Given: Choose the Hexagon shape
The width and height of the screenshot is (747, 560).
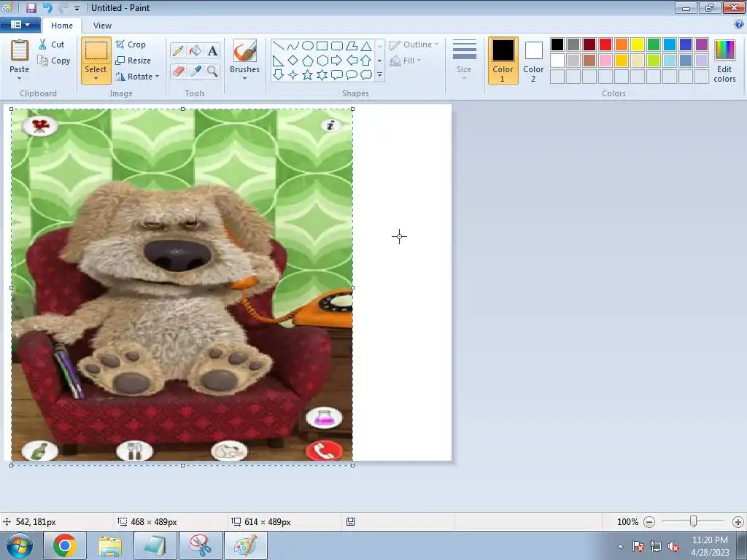Looking at the screenshot, I should (322, 61).
